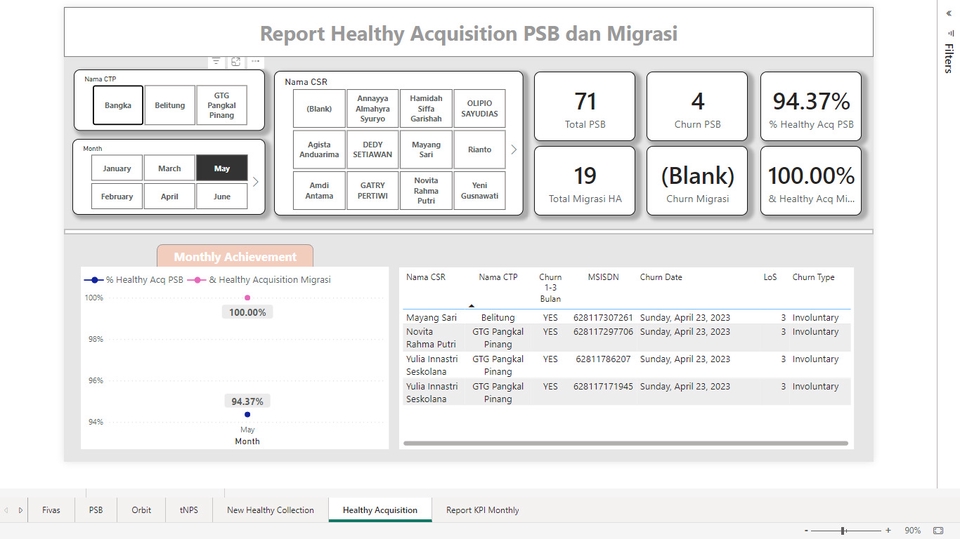
Task: Select Belitung in Nama CTP slicer
Action: [170, 105]
